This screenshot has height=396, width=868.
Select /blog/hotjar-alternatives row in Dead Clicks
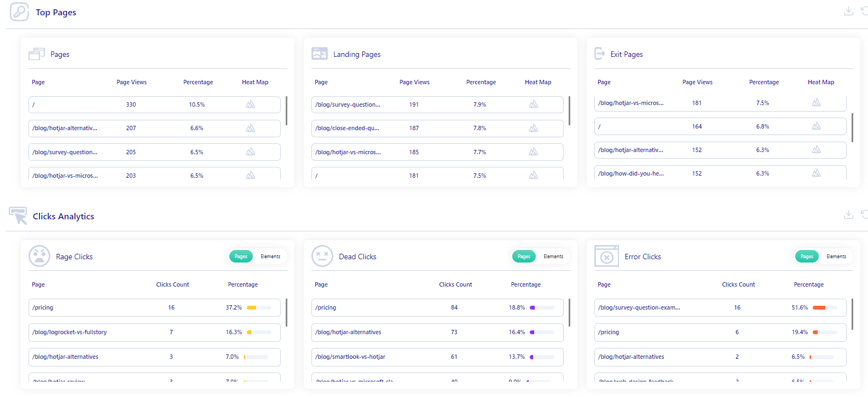coord(437,332)
